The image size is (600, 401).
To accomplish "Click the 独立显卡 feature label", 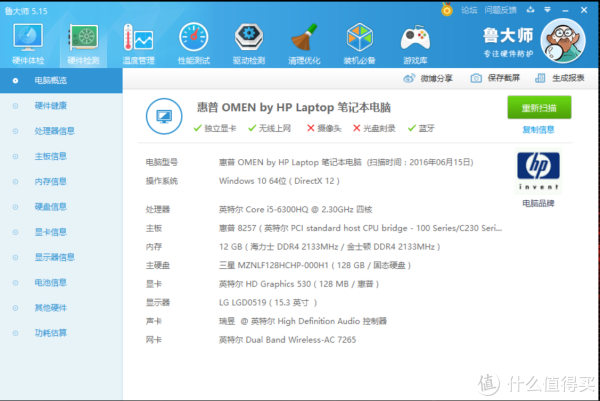I will point(220,128).
